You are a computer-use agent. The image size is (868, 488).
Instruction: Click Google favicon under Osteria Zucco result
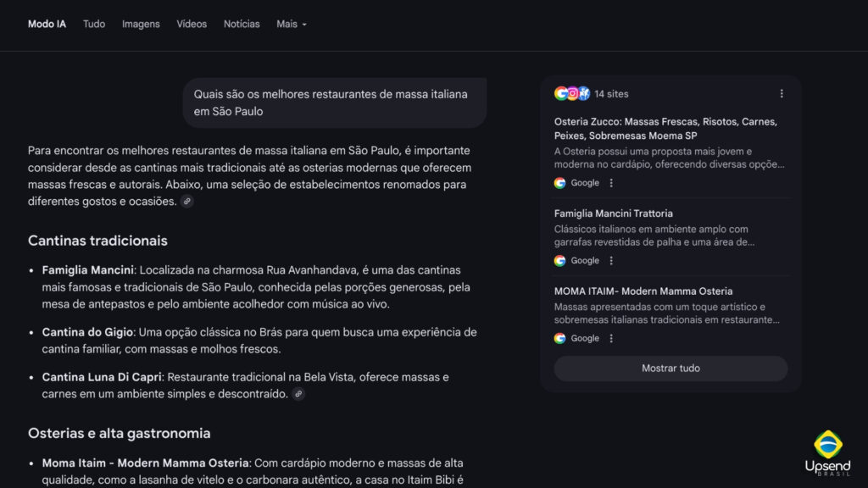click(559, 183)
